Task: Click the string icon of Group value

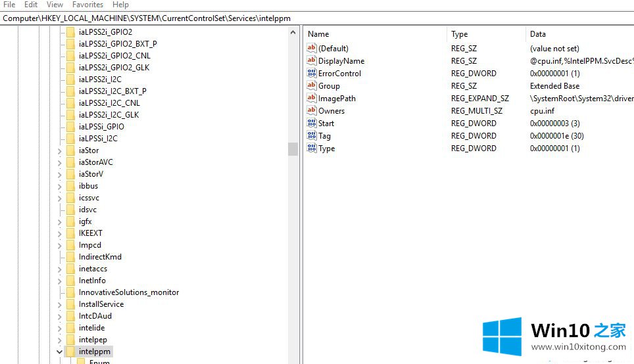Action: (311, 85)
